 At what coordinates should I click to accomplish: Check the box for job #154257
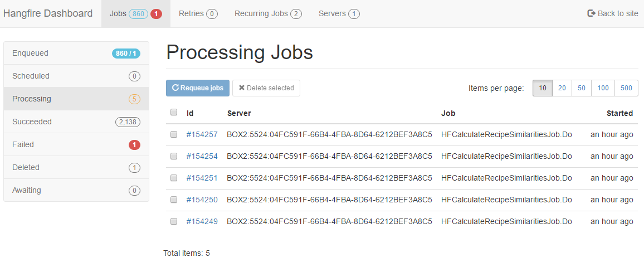(174, 134)
